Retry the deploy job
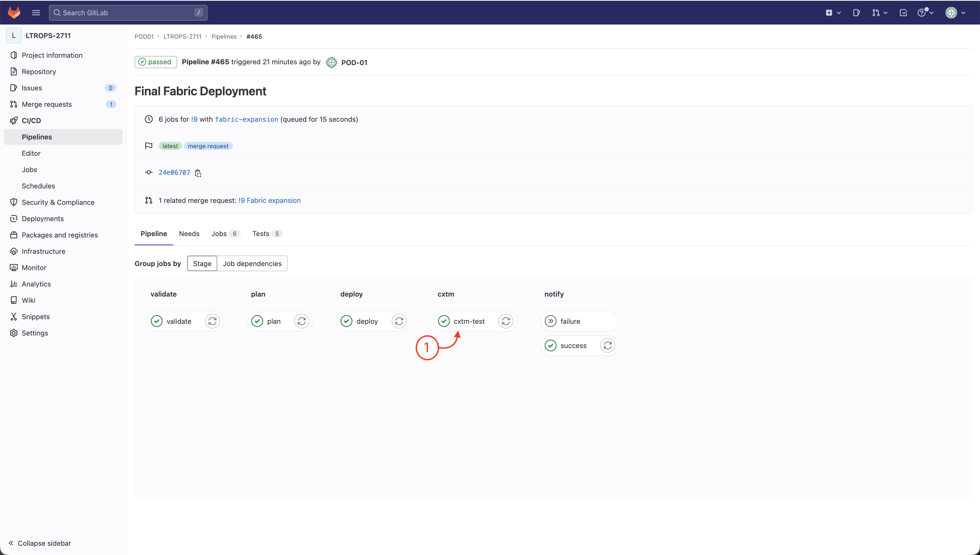Screen dimensions: 980x555 coord(399,321)
